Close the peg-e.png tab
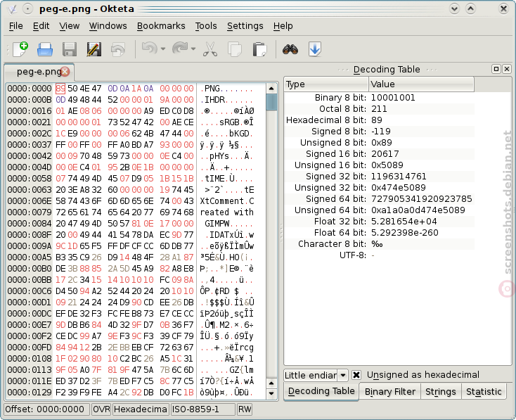 (65, 72)
